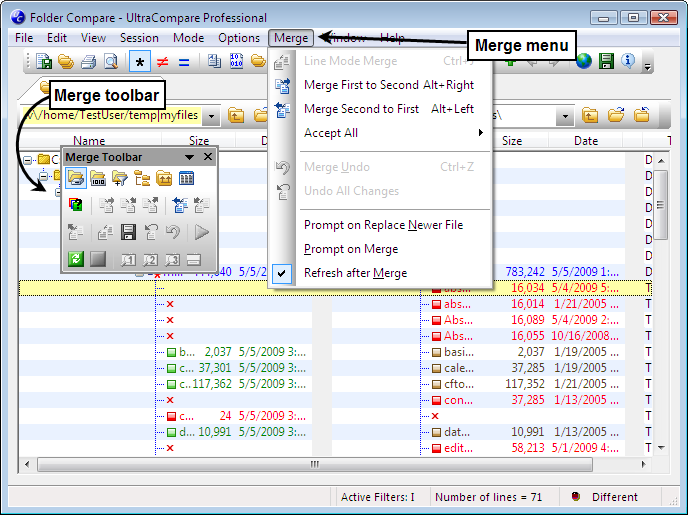This screenshot has height=515, width=688.
Task: Open the File menu
Action: click(x=24, y=38)
